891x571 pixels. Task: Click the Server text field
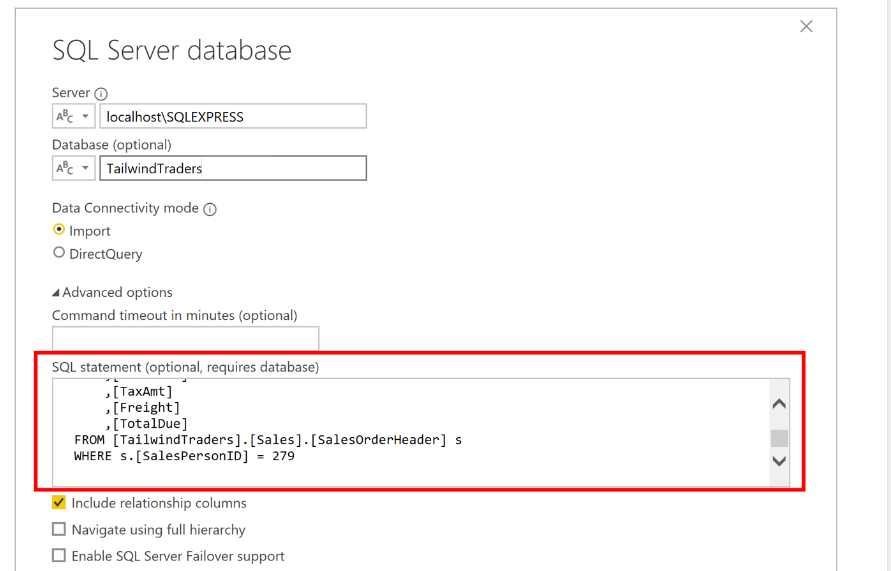pyautogui.click(x=233, y=116)
